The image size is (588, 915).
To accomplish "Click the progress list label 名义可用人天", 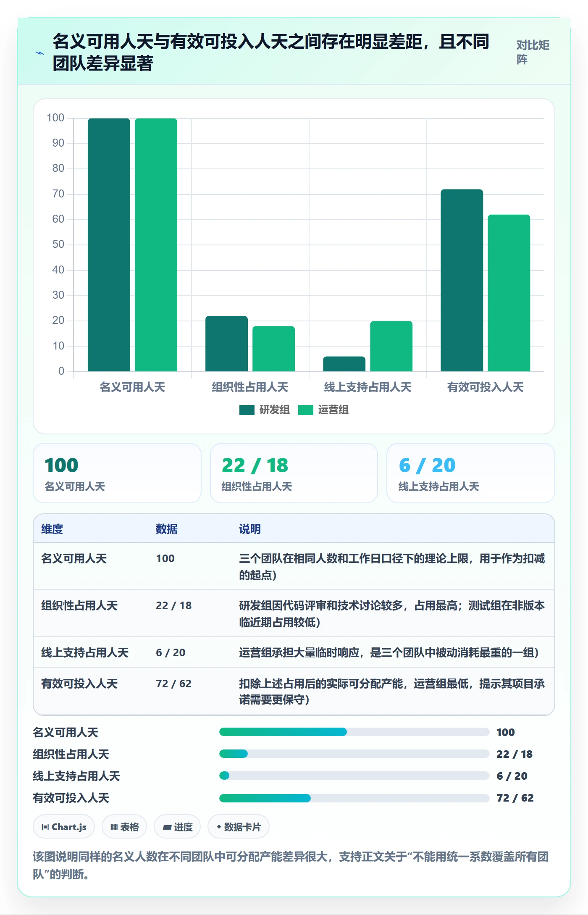I will pyautogui.click(x=66, y=732).
